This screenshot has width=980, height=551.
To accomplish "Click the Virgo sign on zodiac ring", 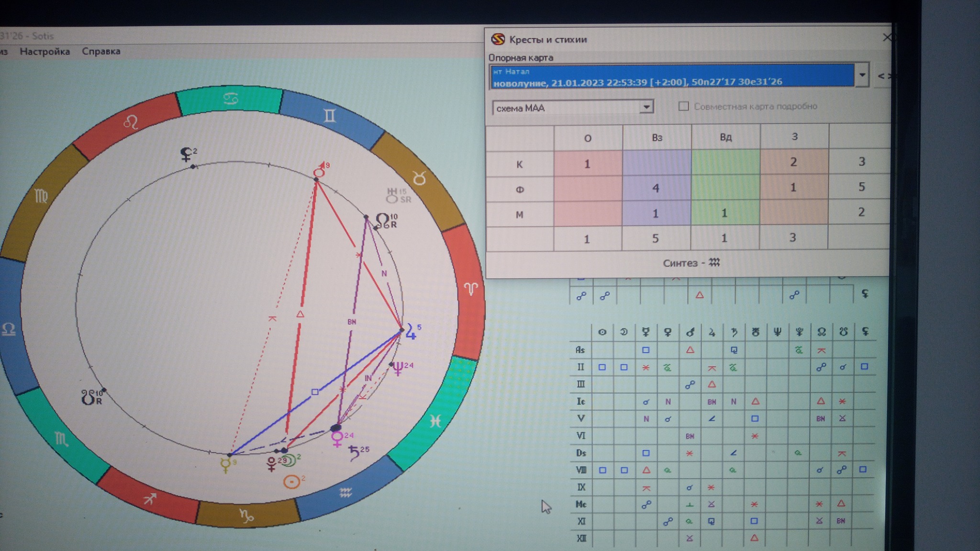I will (41, 195).
